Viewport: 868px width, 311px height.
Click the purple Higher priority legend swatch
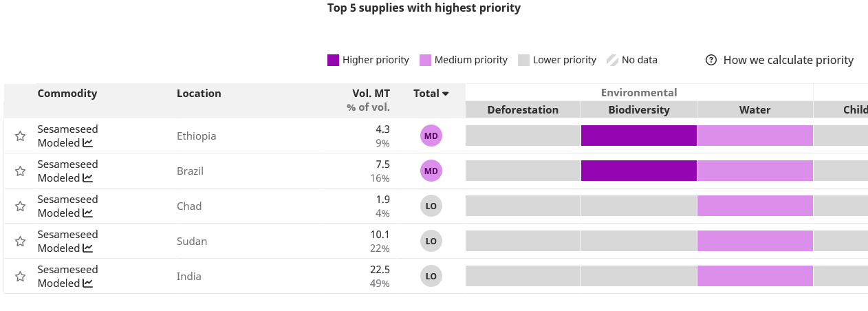[333, 60]
